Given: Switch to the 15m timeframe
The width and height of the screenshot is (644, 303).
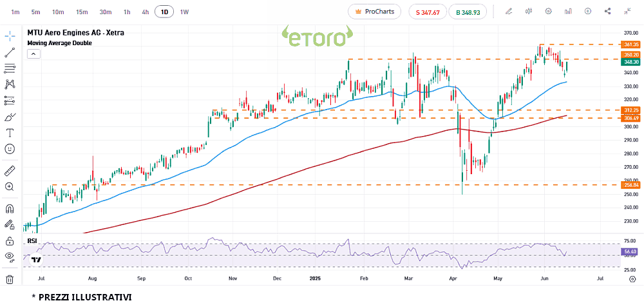Looking at the screenshot, I should coord(82,12).
